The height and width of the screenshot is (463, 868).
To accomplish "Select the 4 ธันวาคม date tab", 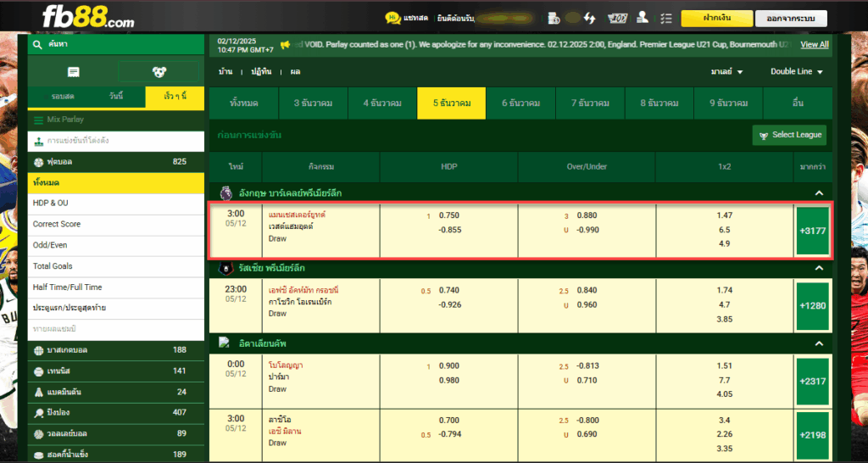I will tap(382, 103).
